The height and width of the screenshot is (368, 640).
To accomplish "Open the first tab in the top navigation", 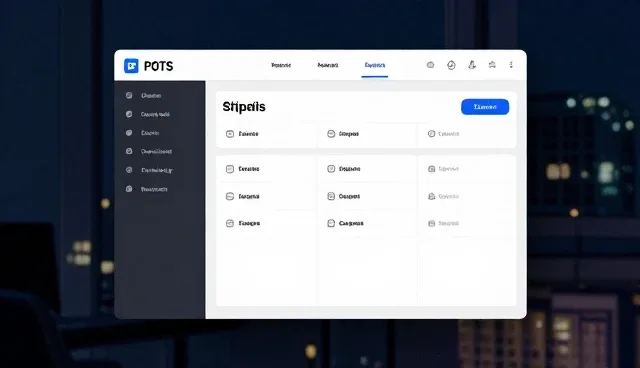I will click(281, 65).
